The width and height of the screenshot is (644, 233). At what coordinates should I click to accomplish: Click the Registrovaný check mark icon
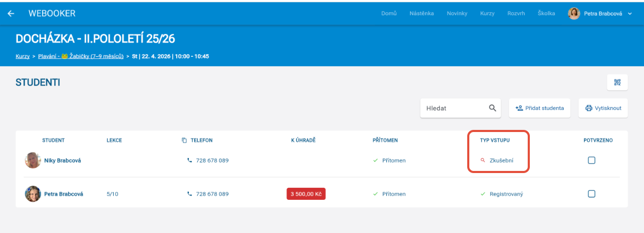click(x=483, y=194)
